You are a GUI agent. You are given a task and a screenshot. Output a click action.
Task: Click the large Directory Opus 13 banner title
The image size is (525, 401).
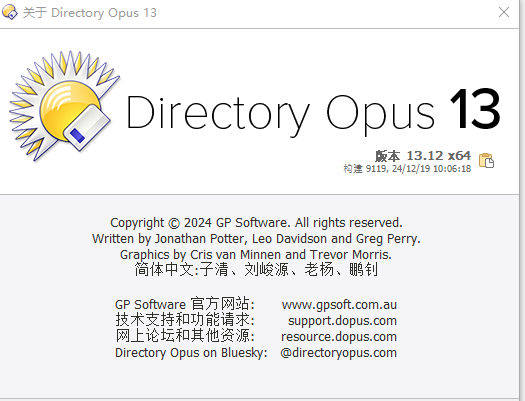(x=313, y=112)
